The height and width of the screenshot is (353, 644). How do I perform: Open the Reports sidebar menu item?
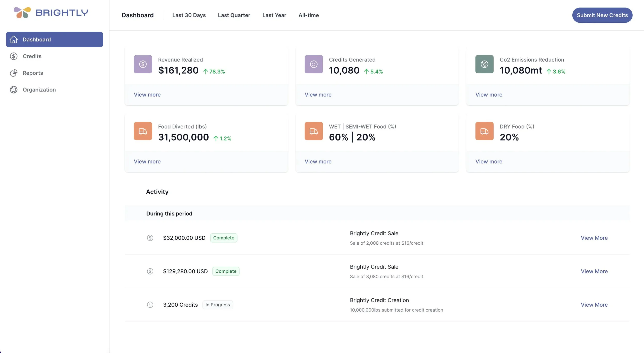tap(33, 73)
